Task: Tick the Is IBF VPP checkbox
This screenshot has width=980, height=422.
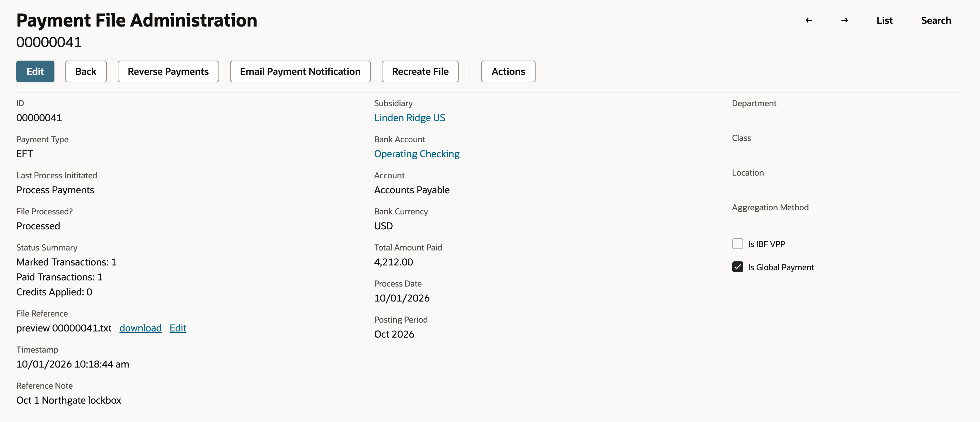Action: click(738, 244)
